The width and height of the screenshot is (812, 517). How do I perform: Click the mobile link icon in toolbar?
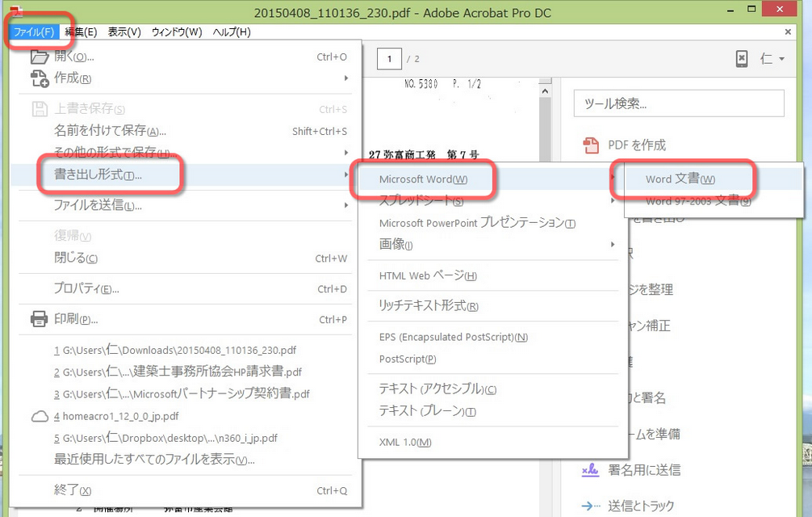742,58
